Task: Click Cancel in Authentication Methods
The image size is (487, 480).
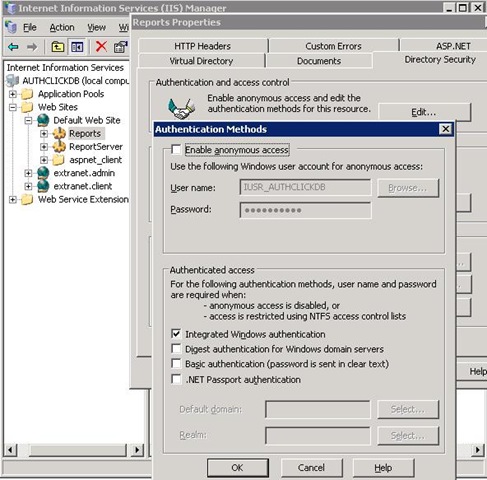Action: tap(312, 468)
